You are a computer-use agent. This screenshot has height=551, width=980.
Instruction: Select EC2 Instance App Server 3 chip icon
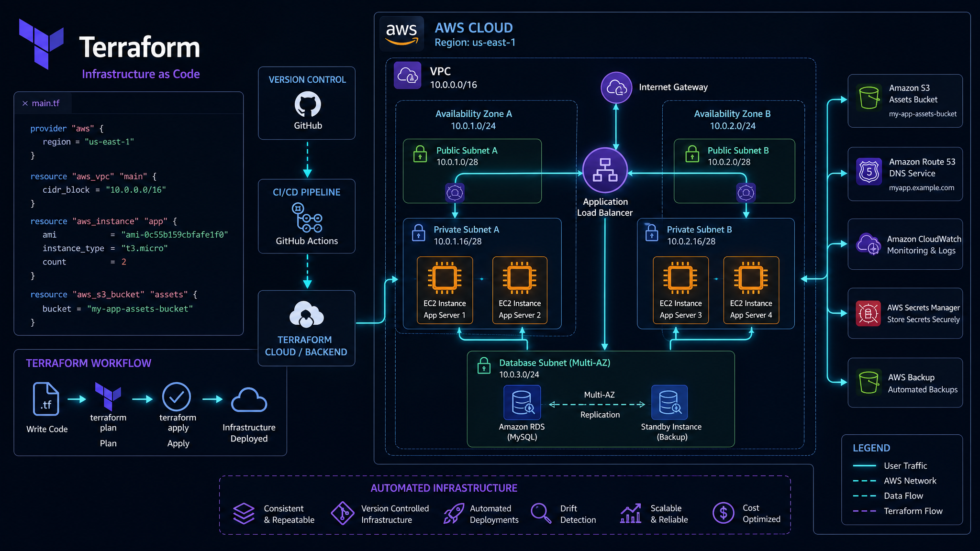[680, 277]
